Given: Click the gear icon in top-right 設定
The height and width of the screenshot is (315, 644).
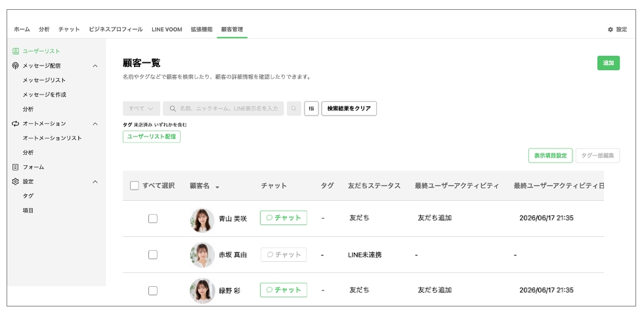Looking at the screenshot, I should pos(611,30).
